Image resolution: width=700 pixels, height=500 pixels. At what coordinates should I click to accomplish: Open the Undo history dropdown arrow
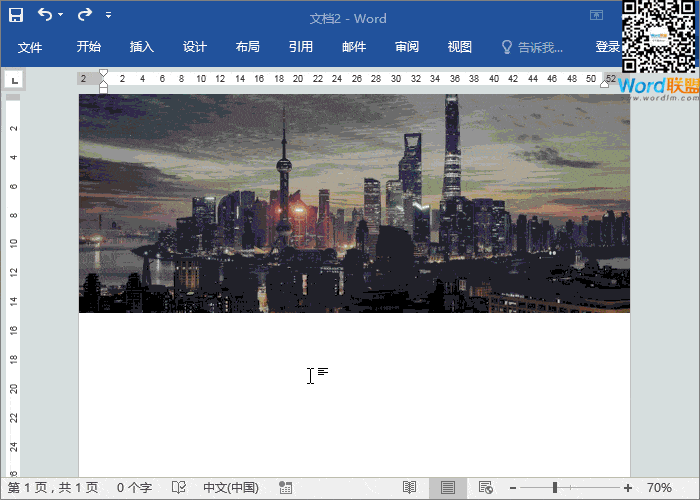click(60, 15)
